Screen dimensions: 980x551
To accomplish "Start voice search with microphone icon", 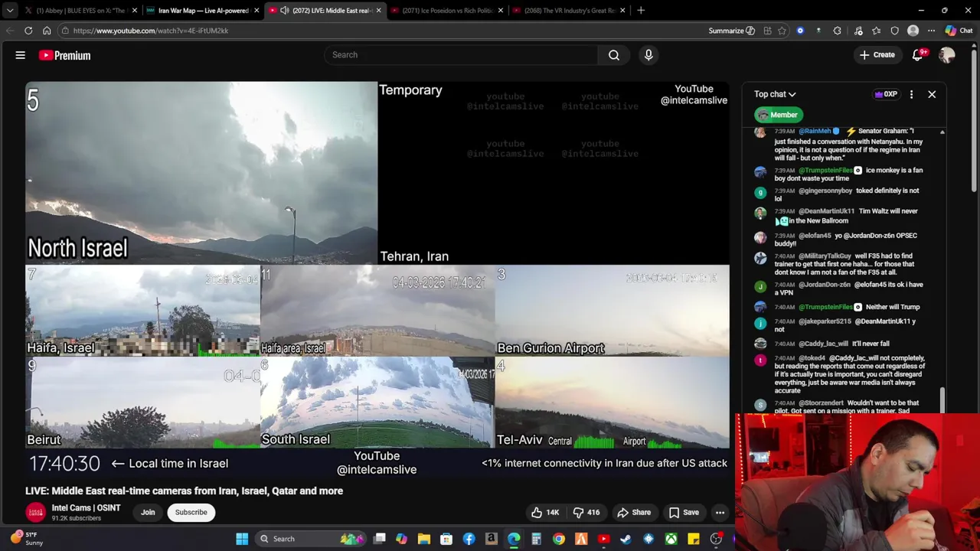I will [648, 55].
